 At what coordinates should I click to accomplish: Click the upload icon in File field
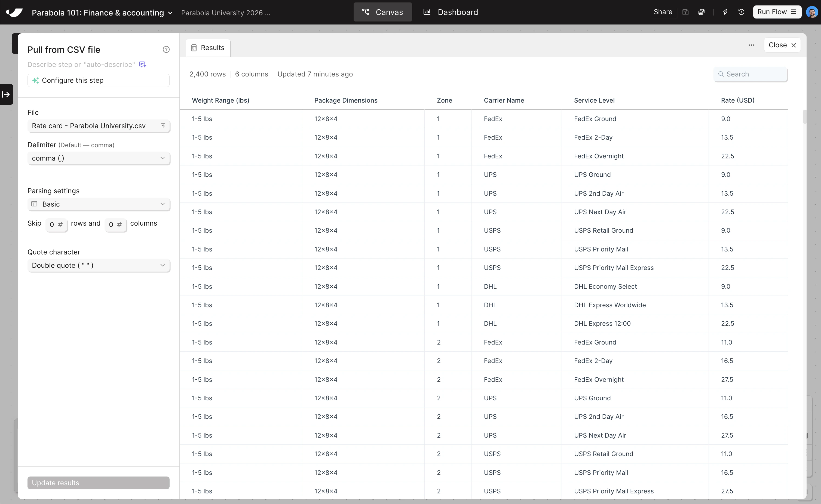pos(163,126)
